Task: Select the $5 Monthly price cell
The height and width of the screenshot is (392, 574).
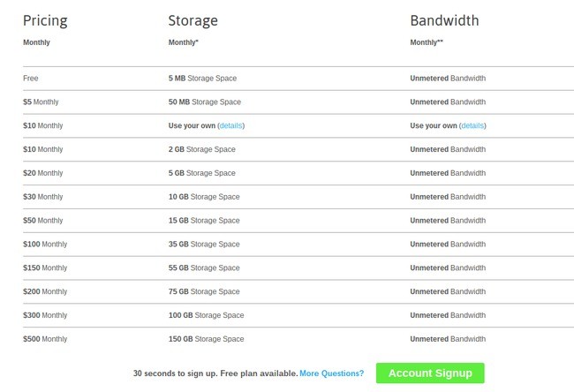Action: point(41,102)
